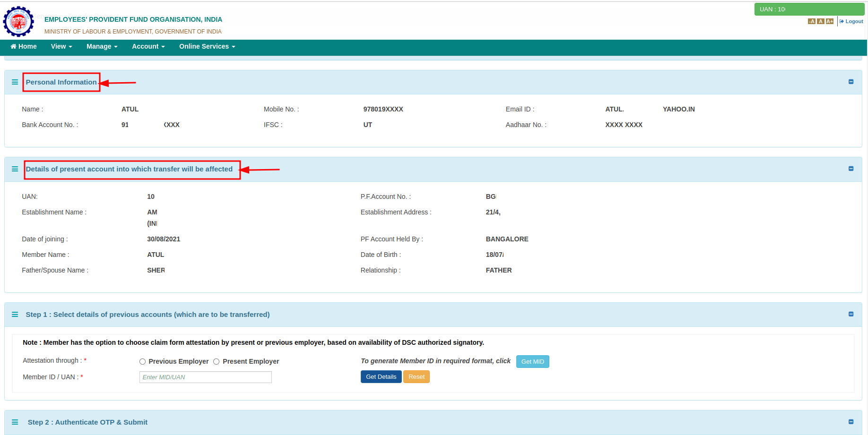Click the Step 1 heading text
868x435 pixels.
tap(148, 315)
